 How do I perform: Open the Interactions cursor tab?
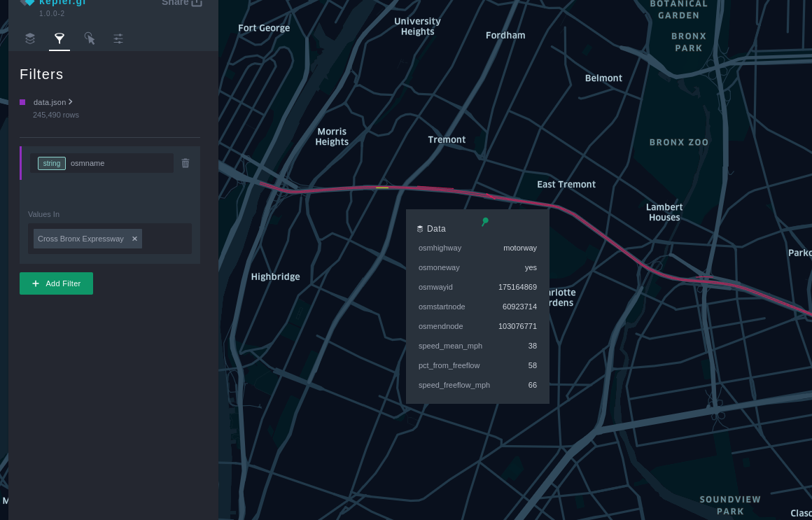89,38
